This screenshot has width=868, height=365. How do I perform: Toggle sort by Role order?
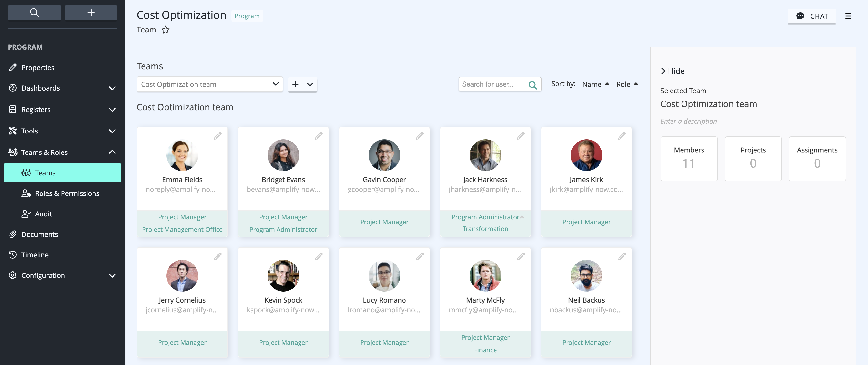click(x=627, y=84)
